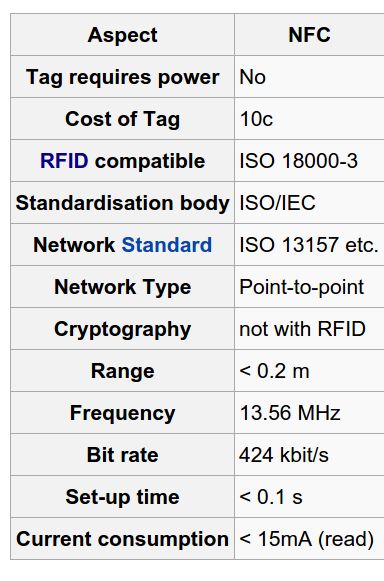Open the Standard link
Screen dimensions: 384x581
[x=167, y=245]
